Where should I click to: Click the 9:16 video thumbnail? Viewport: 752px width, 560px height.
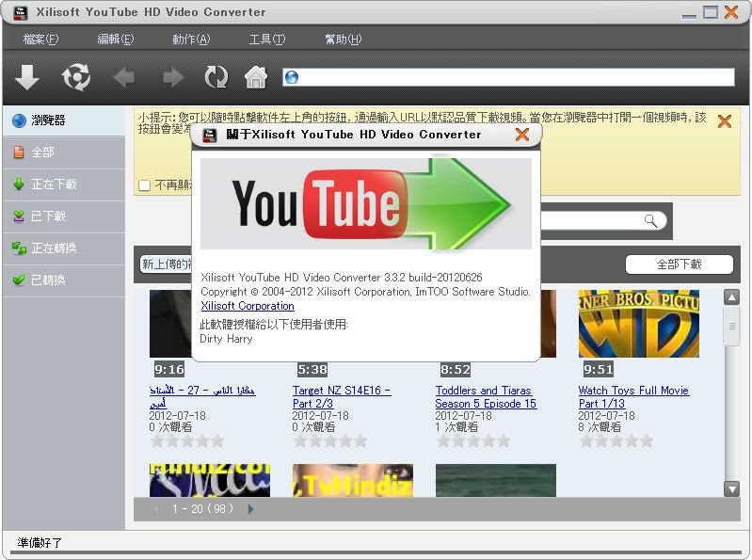pos(170,324)
